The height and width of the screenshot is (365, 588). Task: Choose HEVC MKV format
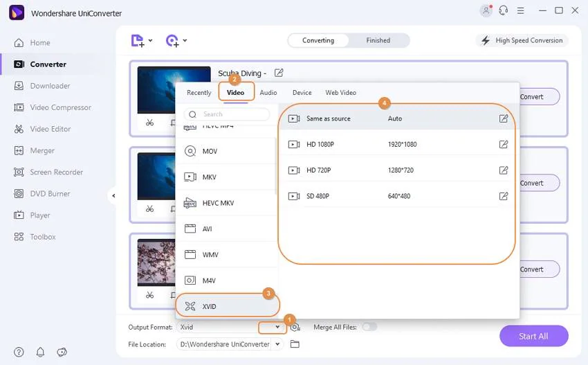point(226,203)
